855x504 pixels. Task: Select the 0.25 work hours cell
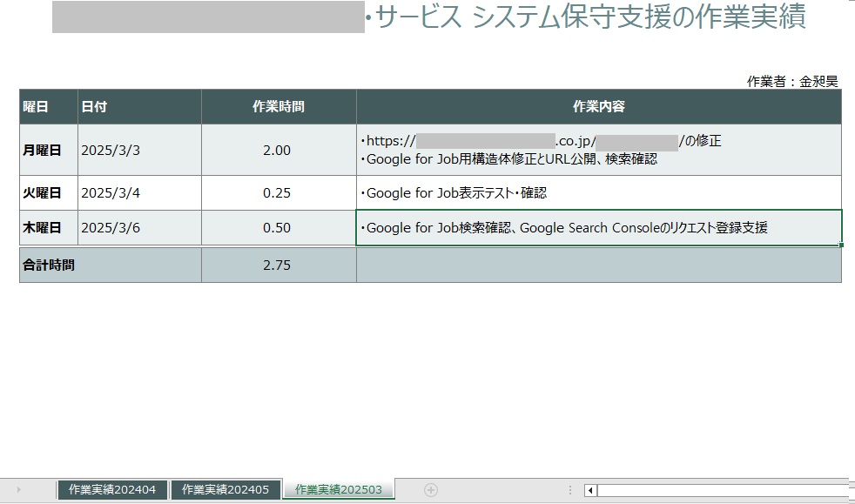point(279,193)
